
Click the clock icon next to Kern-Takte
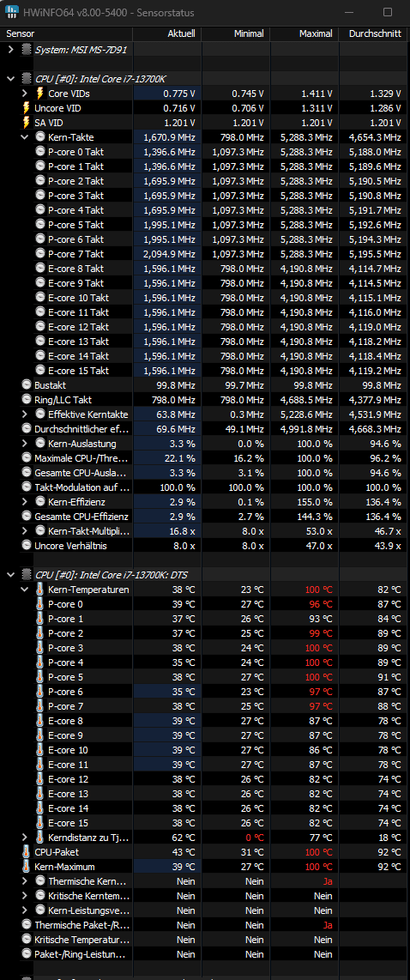click(40, 137)
